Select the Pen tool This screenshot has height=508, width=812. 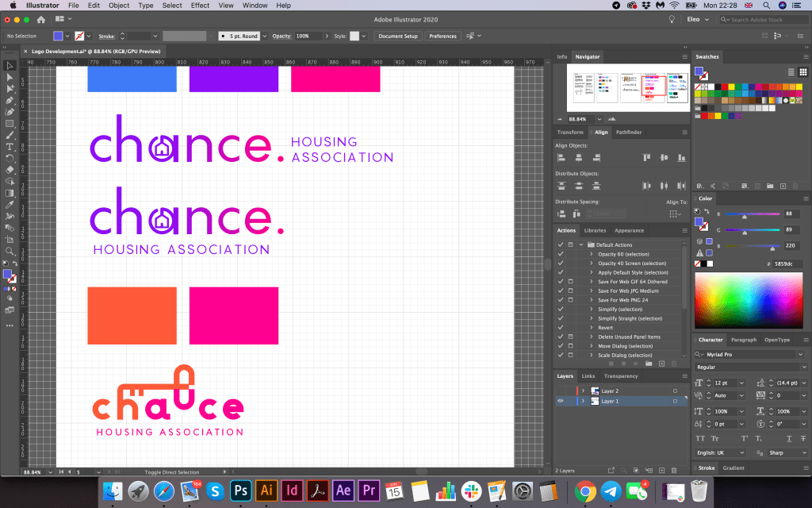point(10,101)
